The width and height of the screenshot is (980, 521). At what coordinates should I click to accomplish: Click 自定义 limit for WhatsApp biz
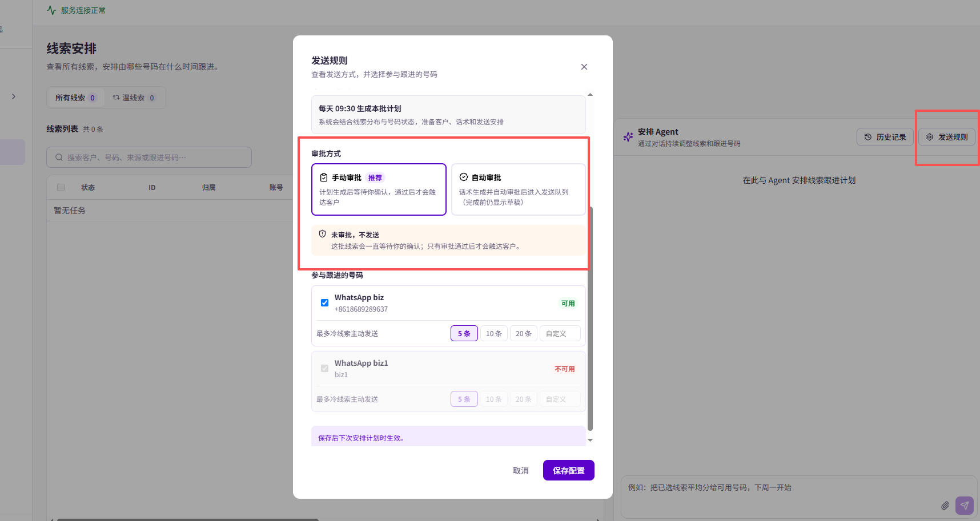(x=560, y=333)
